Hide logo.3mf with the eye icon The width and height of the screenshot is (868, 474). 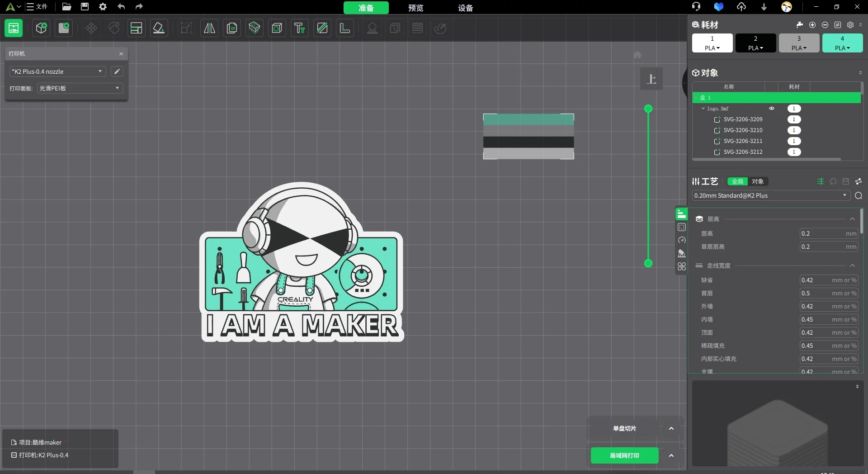[x=772, y=109]
